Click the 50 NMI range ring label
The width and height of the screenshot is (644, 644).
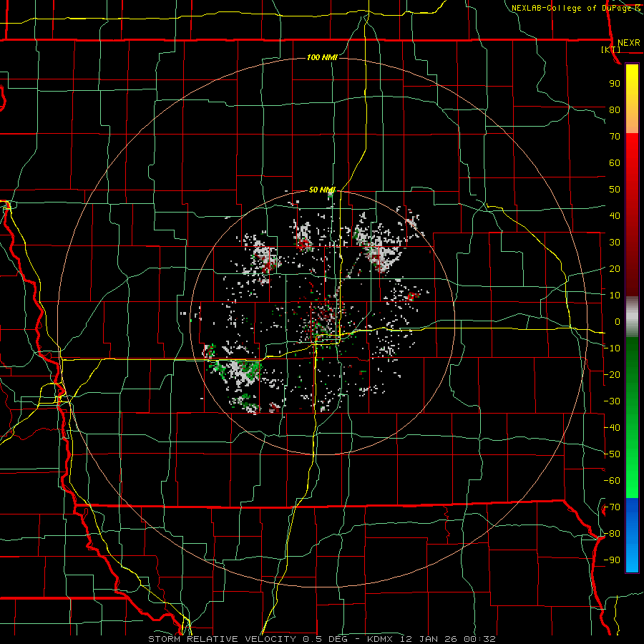(322, 190)
